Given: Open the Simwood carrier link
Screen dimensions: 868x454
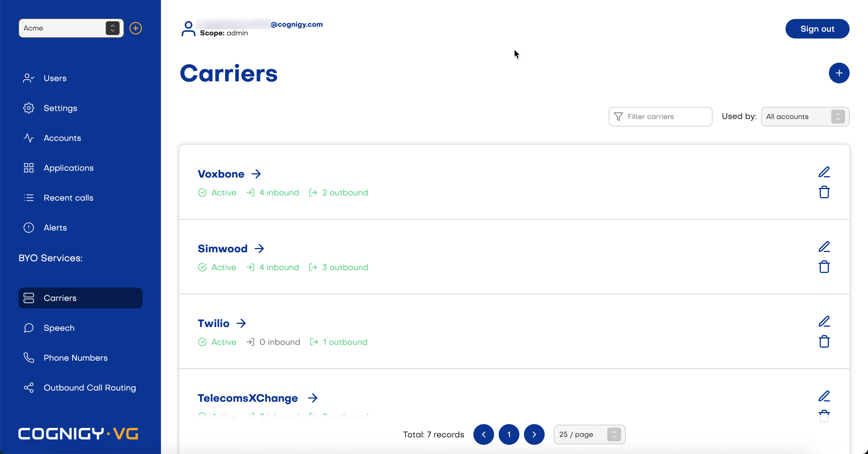Looking at the screenshot, I should (231, 249).
